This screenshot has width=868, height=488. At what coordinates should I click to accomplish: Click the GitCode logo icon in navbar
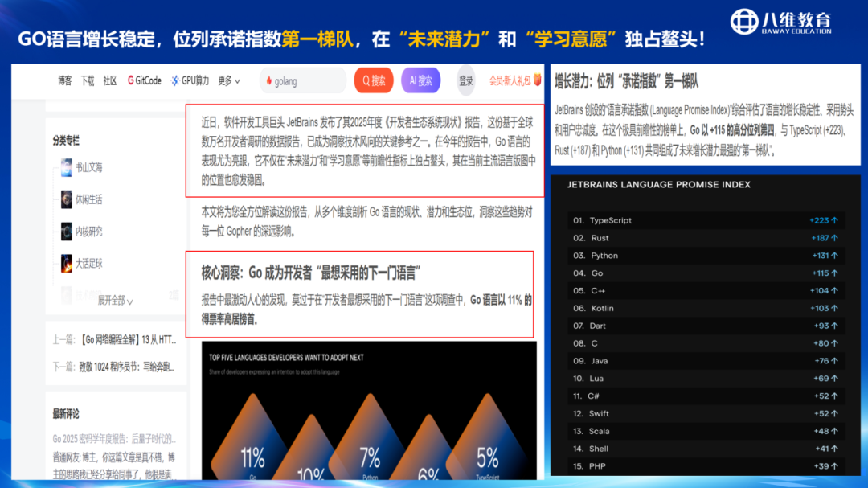131,80
